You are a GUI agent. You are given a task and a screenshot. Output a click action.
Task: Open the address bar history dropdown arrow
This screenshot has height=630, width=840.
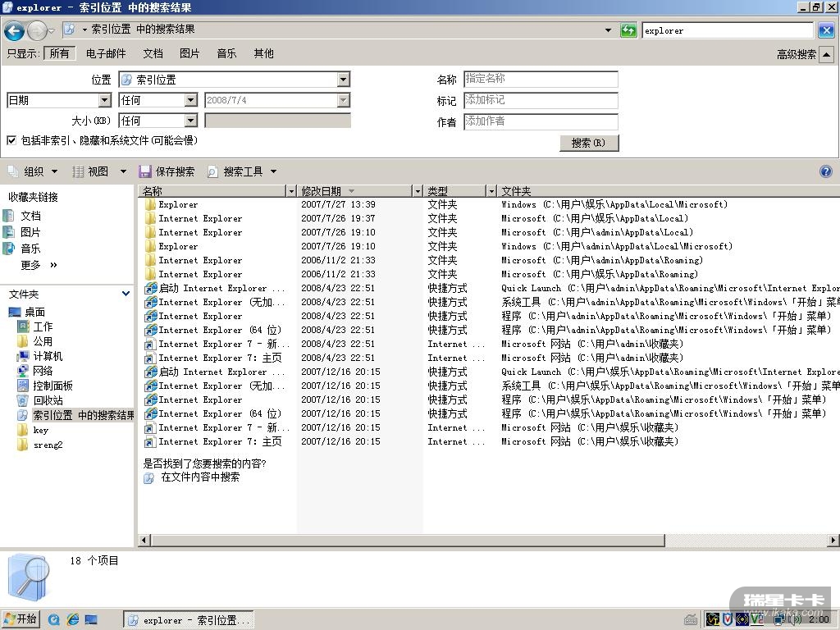pos(608,30)
